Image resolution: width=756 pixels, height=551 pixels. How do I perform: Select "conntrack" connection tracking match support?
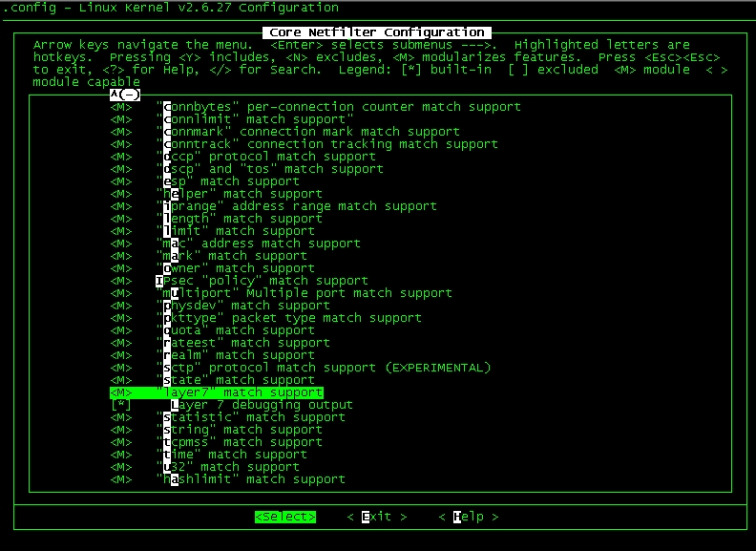pyautogui.click(x=326, y=144)
